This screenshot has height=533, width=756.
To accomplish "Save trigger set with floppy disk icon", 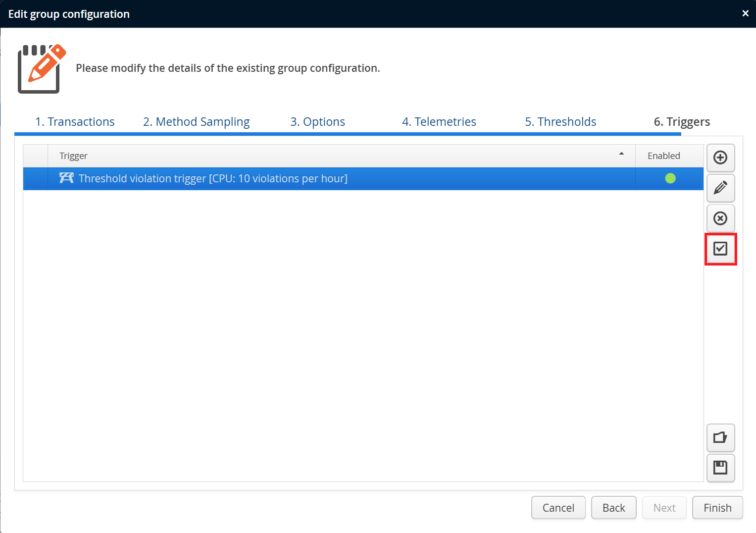I will click(720, 468).
